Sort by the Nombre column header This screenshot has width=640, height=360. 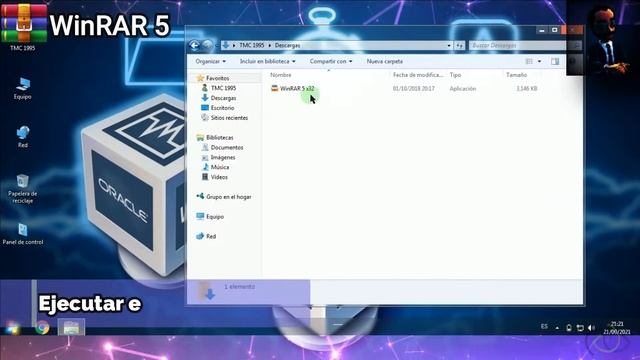coord(281,75)
